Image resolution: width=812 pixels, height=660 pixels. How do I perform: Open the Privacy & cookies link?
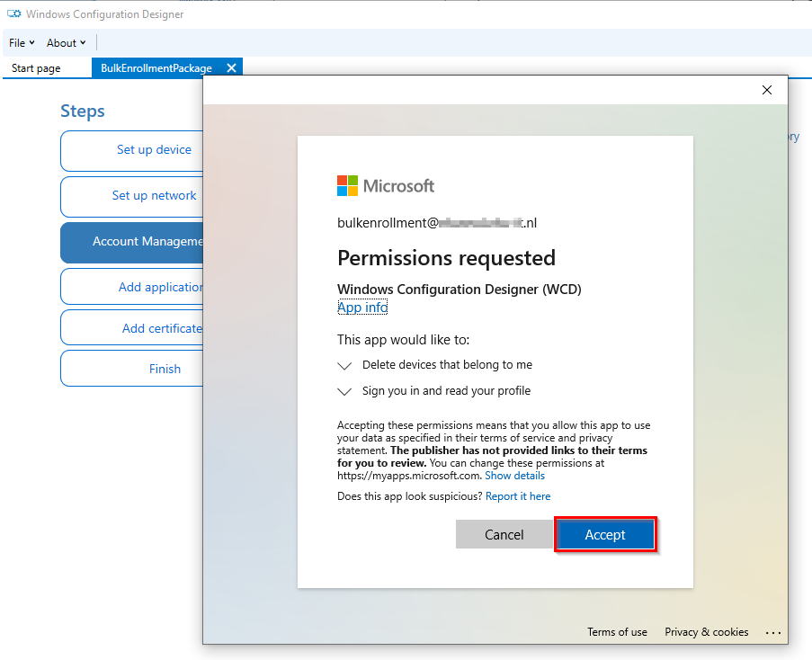pyautogui.click(x=707, y=632)
